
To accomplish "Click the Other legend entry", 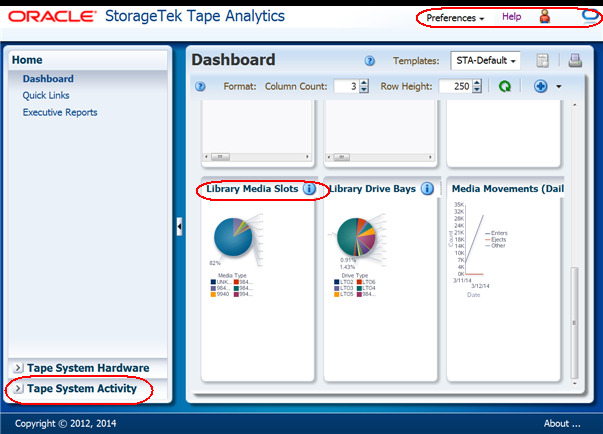I will click(495, 245).
